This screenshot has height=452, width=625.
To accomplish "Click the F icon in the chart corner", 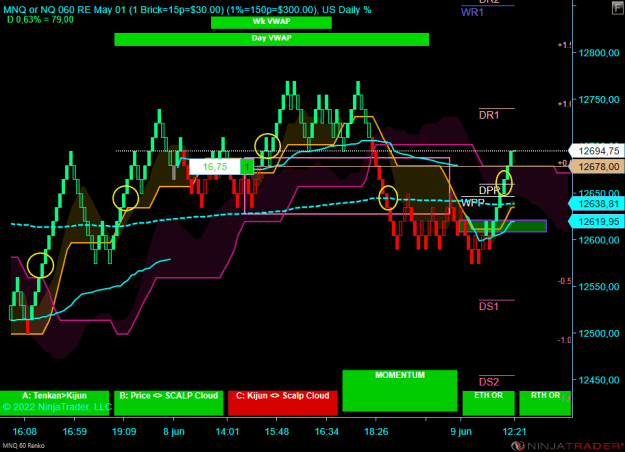I will point(618,7).
